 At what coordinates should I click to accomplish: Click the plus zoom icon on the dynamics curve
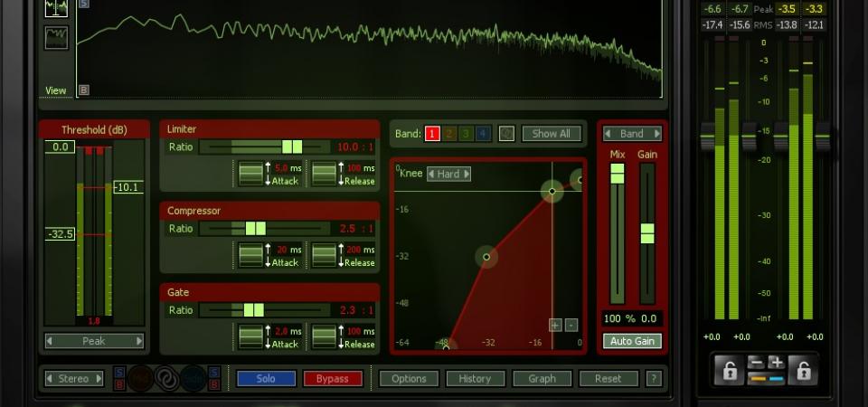tap(555, 326)
